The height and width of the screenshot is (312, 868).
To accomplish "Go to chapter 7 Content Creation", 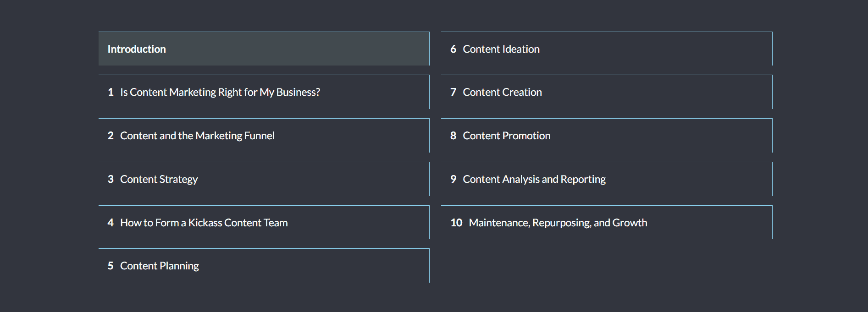I will coord(607,92).
